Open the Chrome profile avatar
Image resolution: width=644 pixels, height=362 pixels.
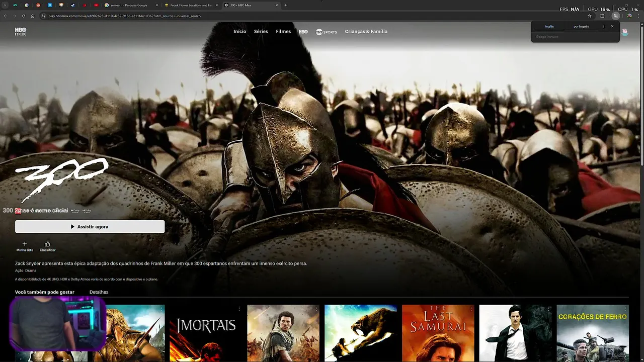[629, 16]
